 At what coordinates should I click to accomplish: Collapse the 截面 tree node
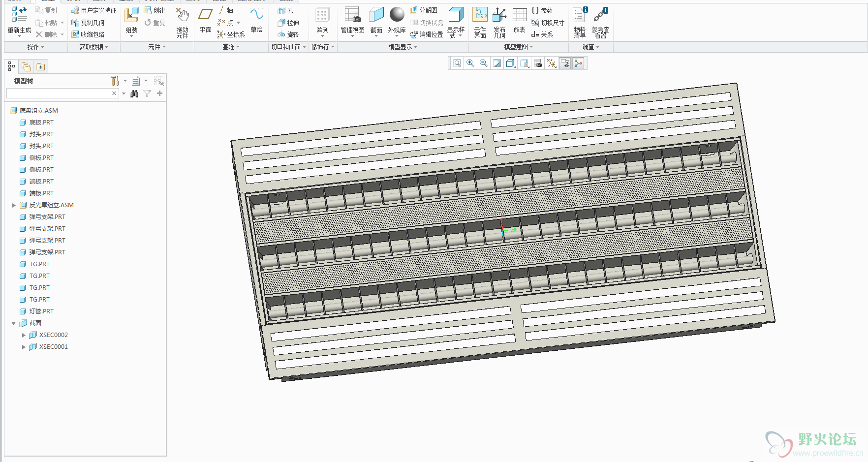(x=14, y=323)
